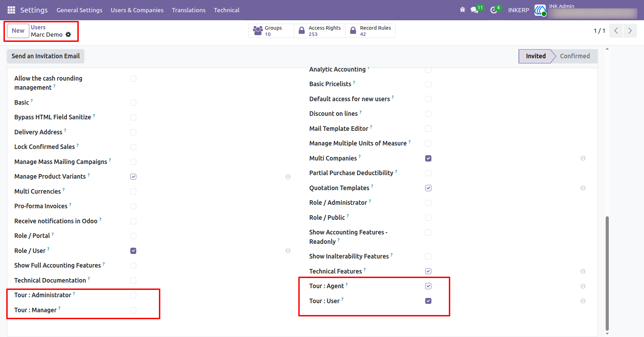The width and height of the screenshot is (644, 337).
Task: Open the INKERP company switcher
Action: 519,10
